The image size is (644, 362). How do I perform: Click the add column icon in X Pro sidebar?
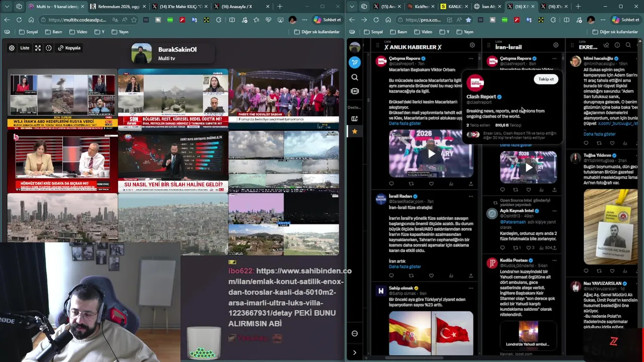355,91
